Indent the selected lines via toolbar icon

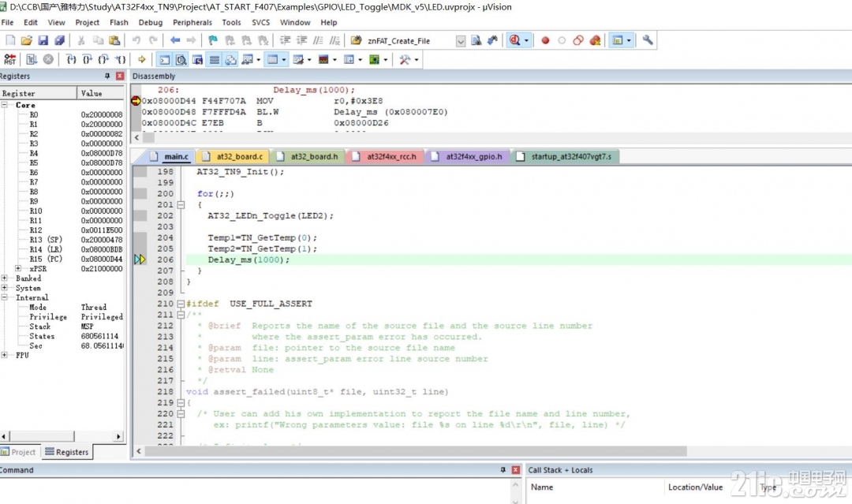(285, 40)
